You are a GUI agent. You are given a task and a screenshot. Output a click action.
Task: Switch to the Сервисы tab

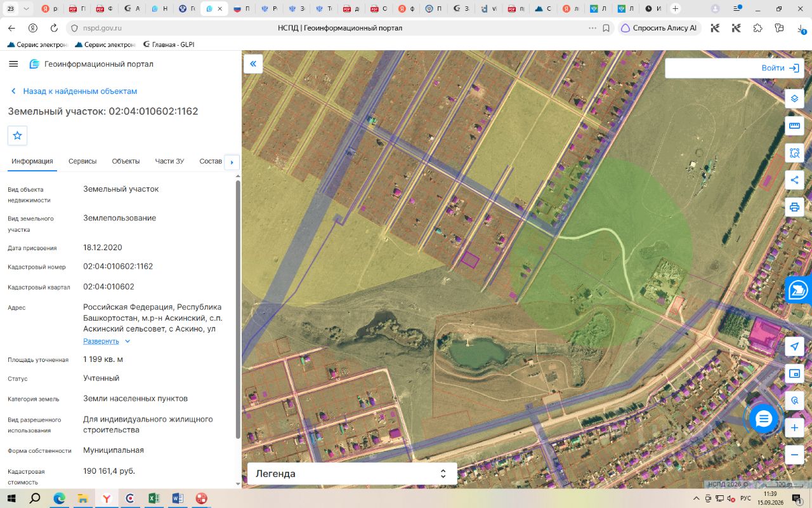[82, 161]
